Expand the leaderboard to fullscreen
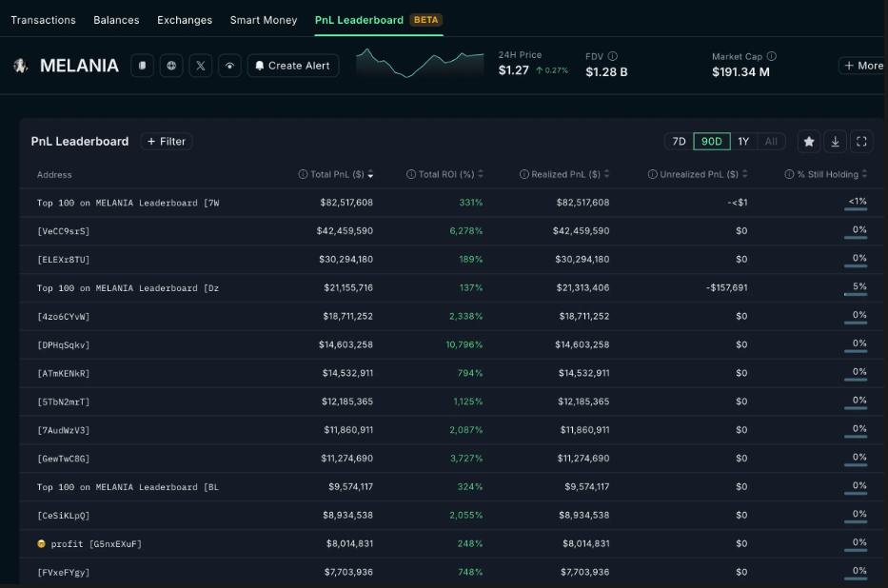Viewport: 888px width, 588px height. 861,141
